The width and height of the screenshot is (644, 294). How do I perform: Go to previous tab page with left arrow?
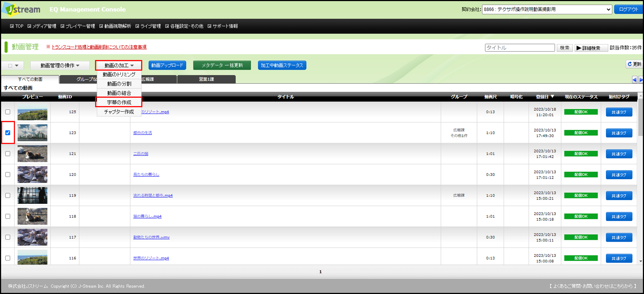click(634, 80)
